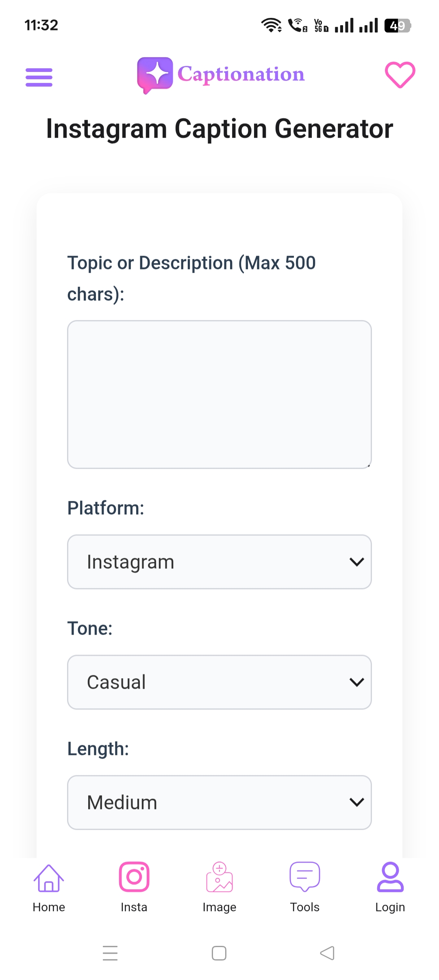Tap the Android home navigation button
Viewport: 439px width, 980px height.
[x=219, y=953]
